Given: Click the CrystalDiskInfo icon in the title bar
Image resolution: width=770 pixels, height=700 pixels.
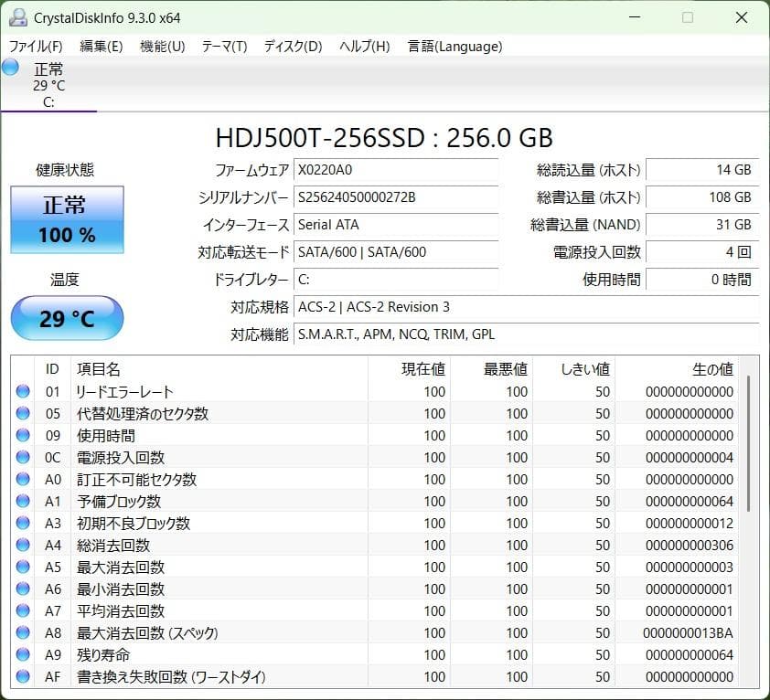Looking at the screenshot, I should 17,16.
